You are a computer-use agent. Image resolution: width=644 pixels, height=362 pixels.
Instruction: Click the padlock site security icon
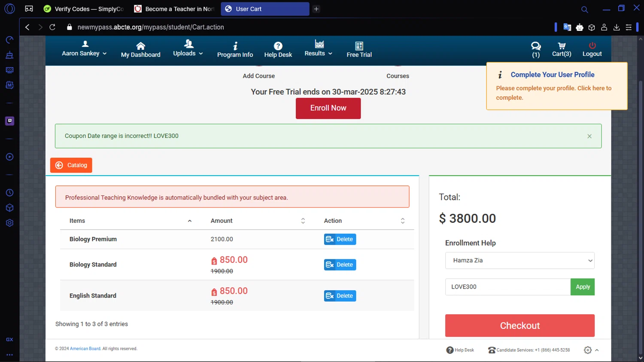click(x=69, y=27)
